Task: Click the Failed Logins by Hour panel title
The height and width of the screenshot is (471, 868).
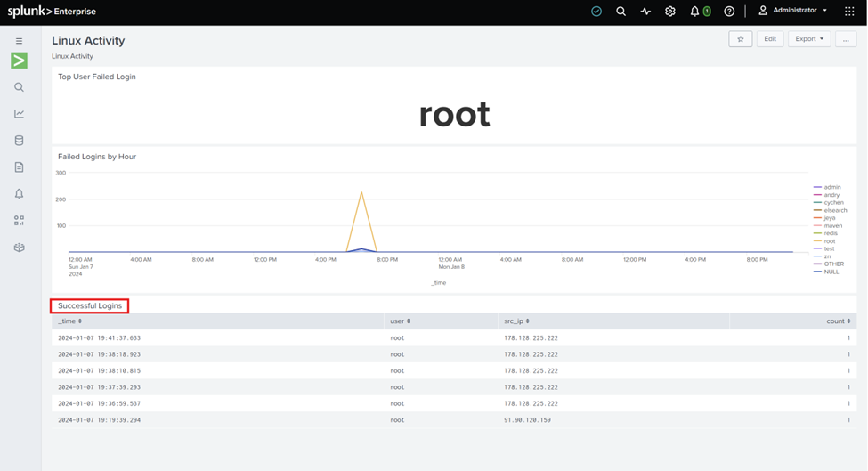Action: coord(97,157)
